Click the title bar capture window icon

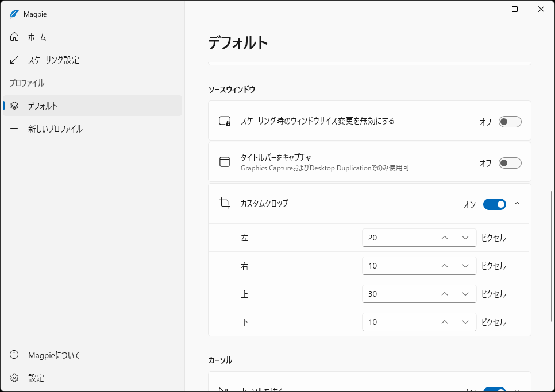[224, 162]
